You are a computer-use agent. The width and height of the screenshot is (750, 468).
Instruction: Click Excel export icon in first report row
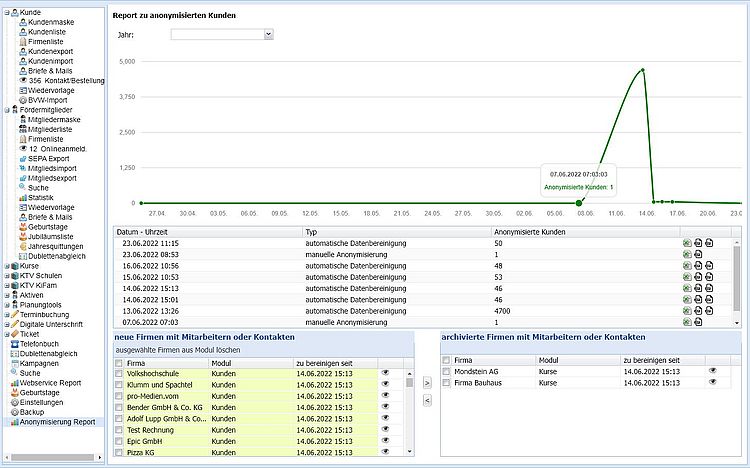(x=687, y=243)
